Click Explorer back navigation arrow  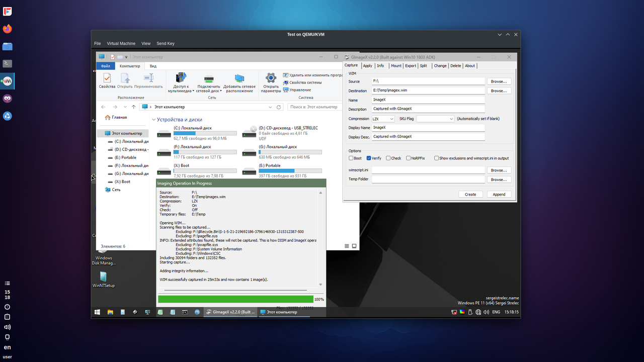tap(103, 107)
